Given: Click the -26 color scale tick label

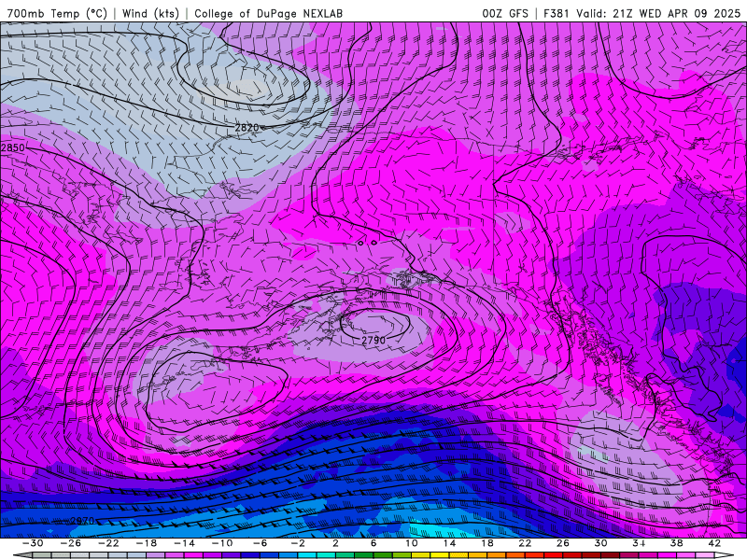Looking at the screenshot, I should (x=71, y=543).
